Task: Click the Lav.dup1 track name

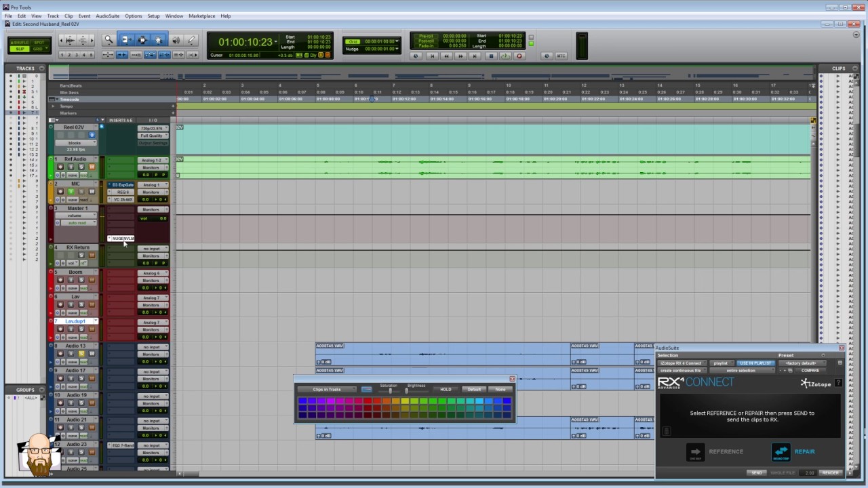Action: coord(75,321)
